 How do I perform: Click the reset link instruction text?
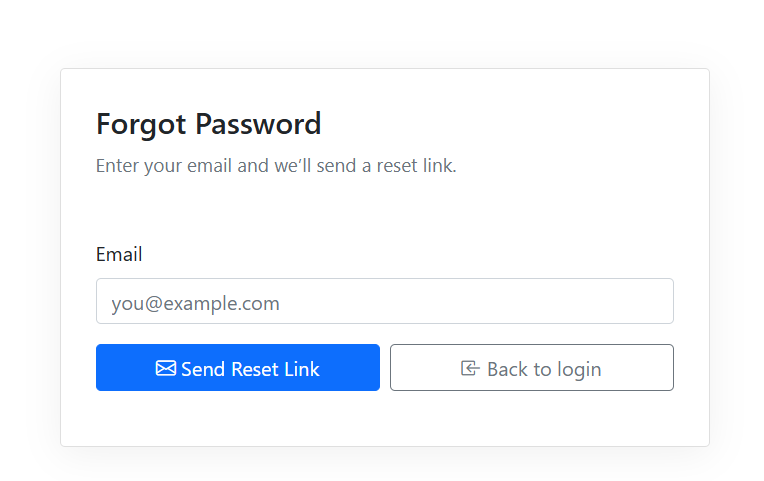click(276, 166)
